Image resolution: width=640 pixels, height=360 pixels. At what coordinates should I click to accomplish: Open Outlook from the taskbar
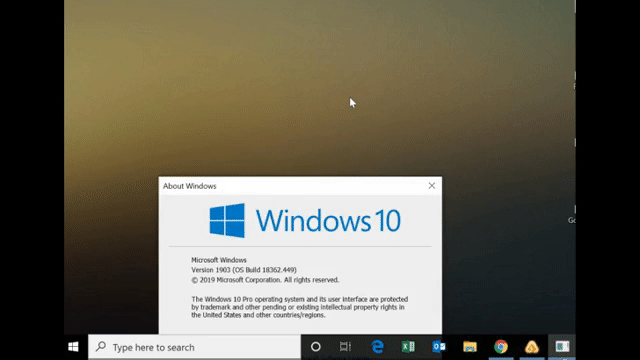pos(439,347)
